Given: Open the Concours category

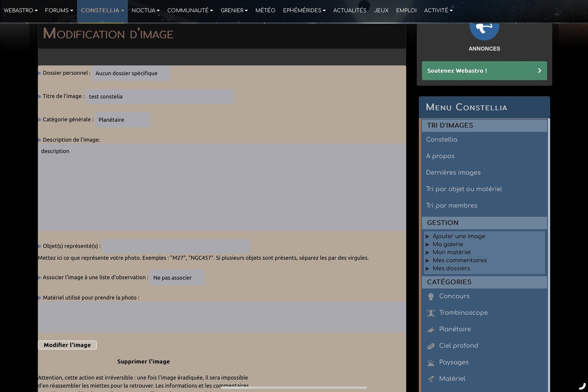Looking at the screenshot, I should [x=454, y=296].
